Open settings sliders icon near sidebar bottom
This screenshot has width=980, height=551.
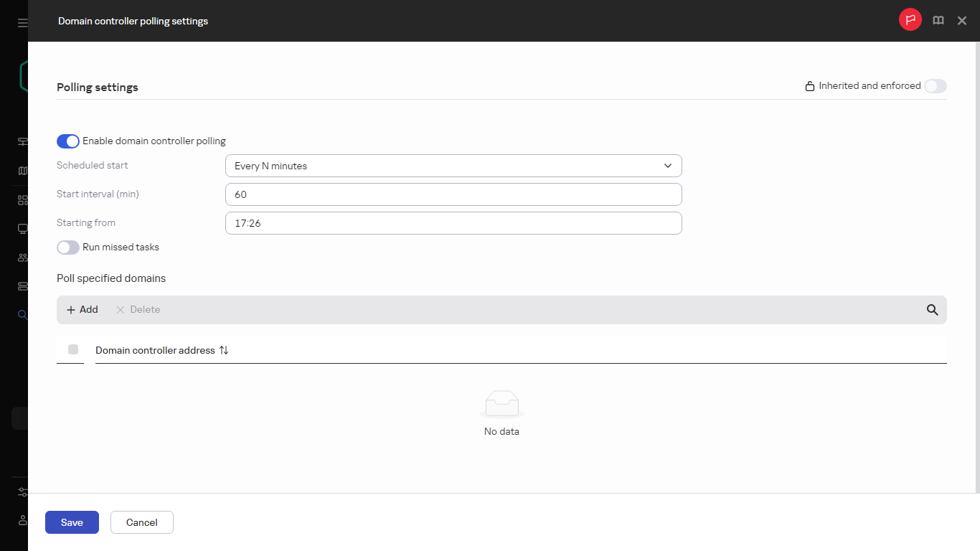coord(22,492)
